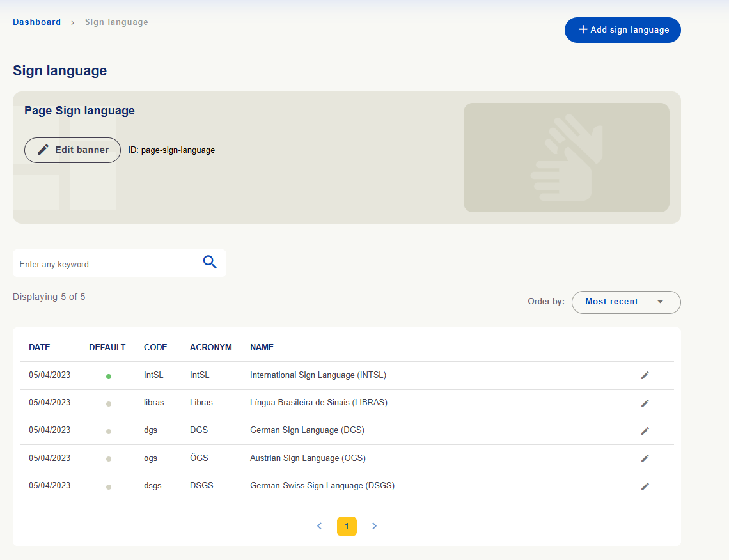
Task: Click the libras code cell
Action: point(154,403)
